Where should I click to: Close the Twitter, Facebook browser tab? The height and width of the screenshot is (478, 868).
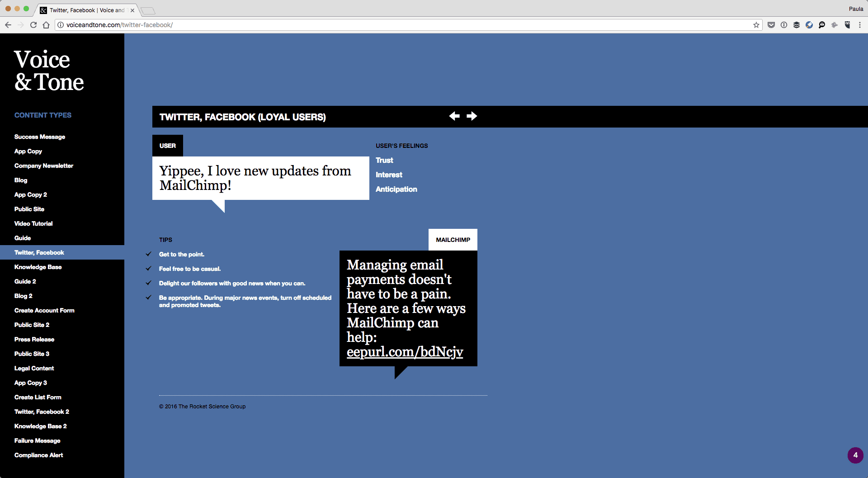pyautogui.click(x=132, y=10)
